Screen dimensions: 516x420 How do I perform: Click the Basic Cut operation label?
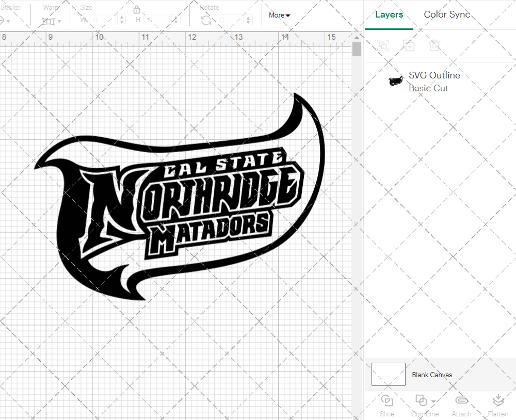pyautogui.click(x=428, y=88)
